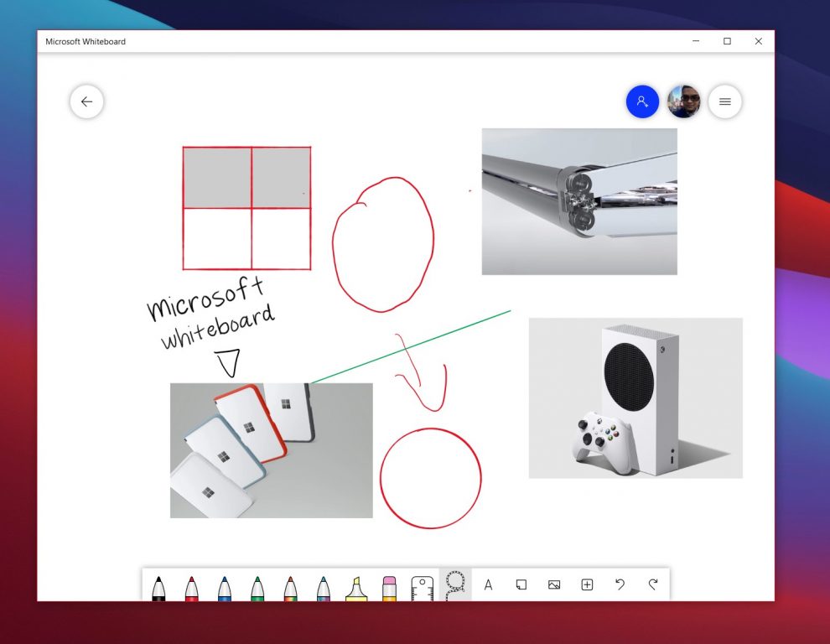830x644 pixels.
Task: Select the blue pen
Action: (225, 588)
